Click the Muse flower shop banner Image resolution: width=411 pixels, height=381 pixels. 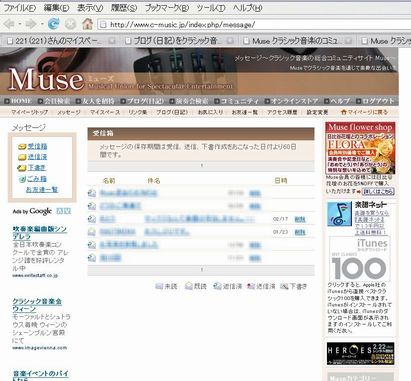point(360,148)
